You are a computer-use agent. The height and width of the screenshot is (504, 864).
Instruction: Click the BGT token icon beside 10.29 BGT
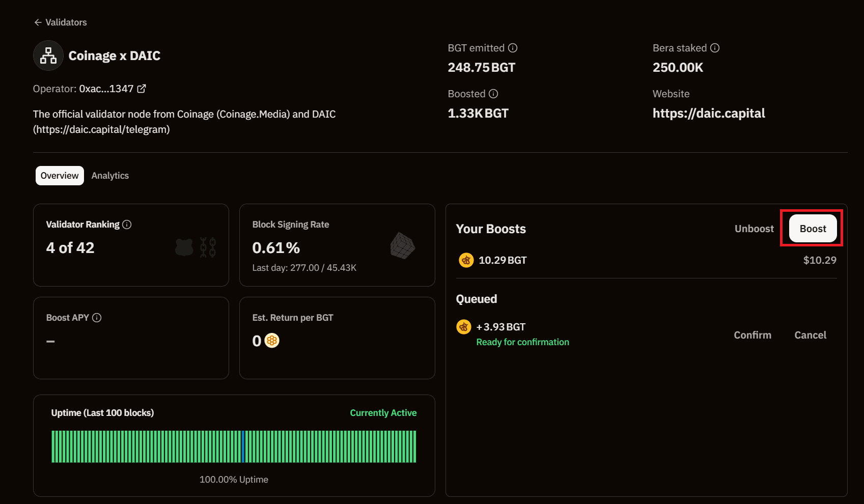[x=466, y=260]
